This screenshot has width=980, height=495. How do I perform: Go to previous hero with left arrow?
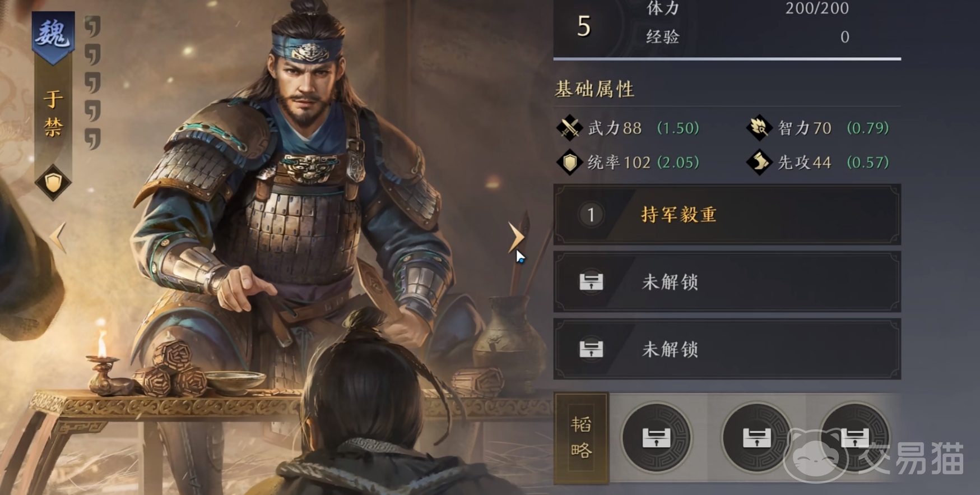click(x=58, y=238)
